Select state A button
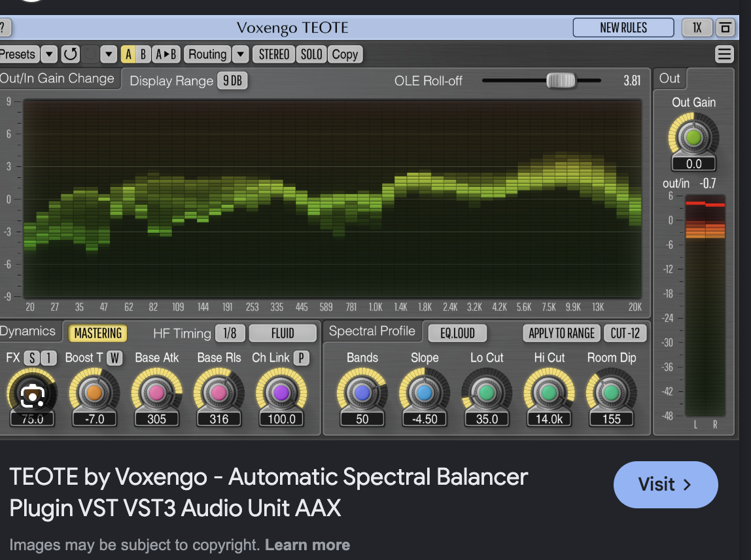The height and width of the screenshot is (560, 751). click(128, 54)
